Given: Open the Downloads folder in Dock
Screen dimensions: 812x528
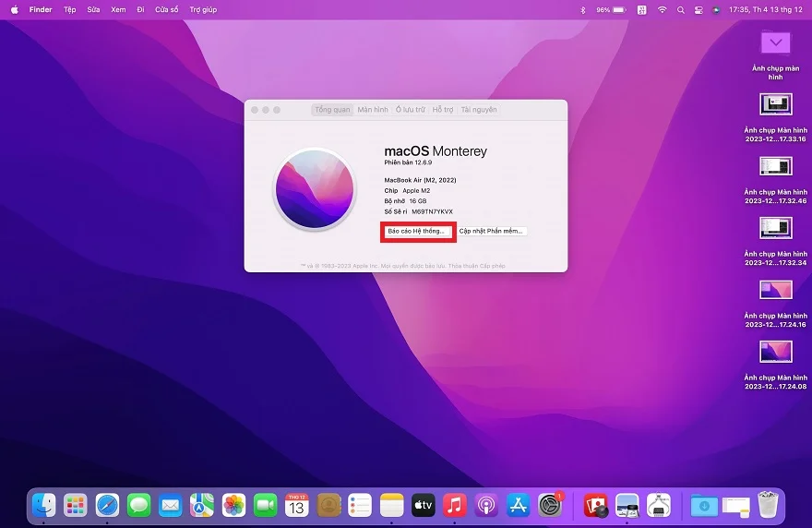Looking at the screenshot, I should click(704, 505).
